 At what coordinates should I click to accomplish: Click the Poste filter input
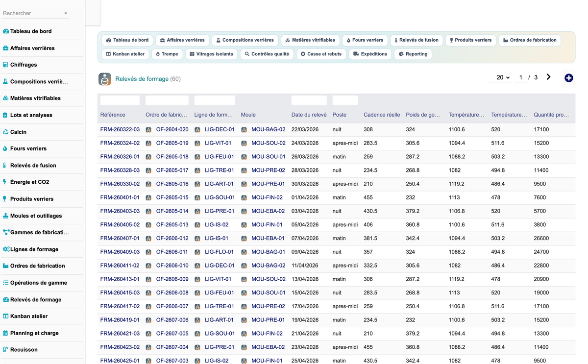pyautogui.click(x=345, y=100)
